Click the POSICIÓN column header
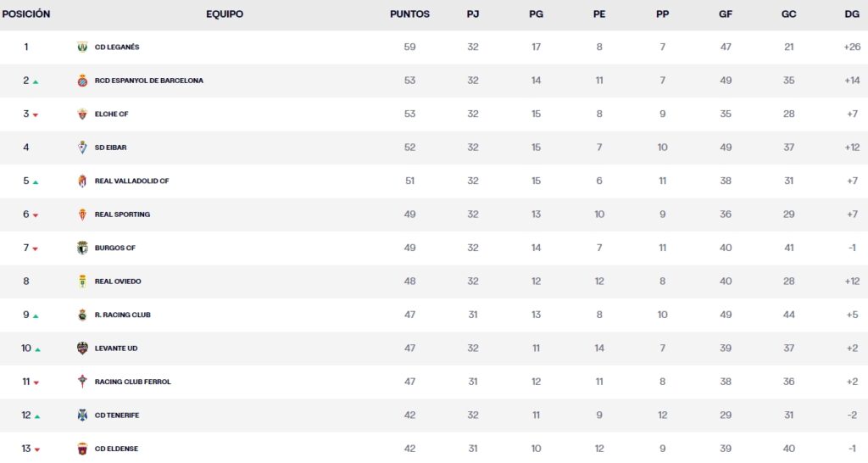This screenshot has width=868, height=463. click(25, 14)
